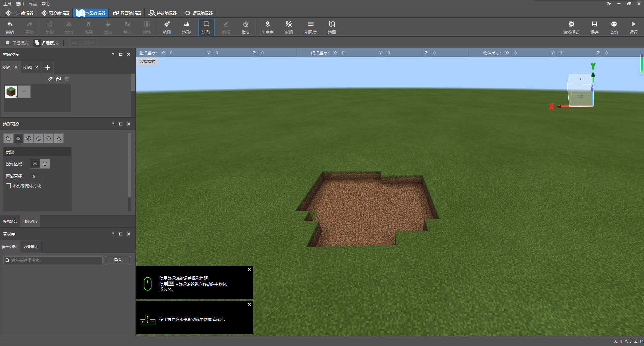Click the 出生点 spawn point icon

[267, 27]
